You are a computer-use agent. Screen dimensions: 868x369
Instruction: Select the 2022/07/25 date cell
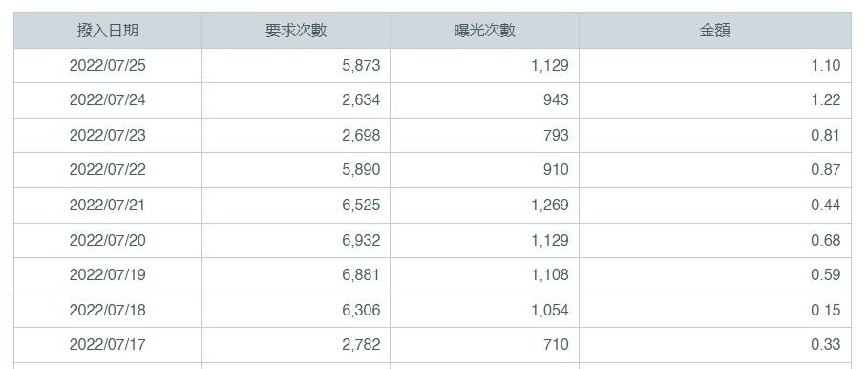click(107, 65)
